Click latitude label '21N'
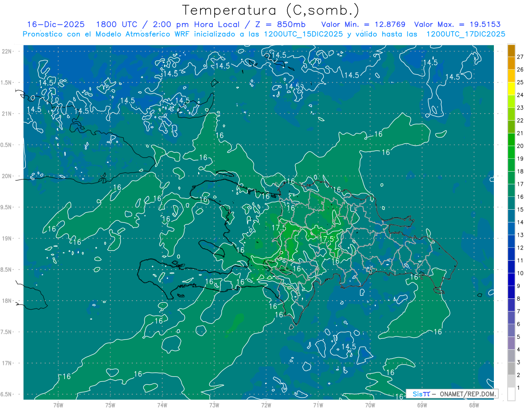 click(7, 114)
